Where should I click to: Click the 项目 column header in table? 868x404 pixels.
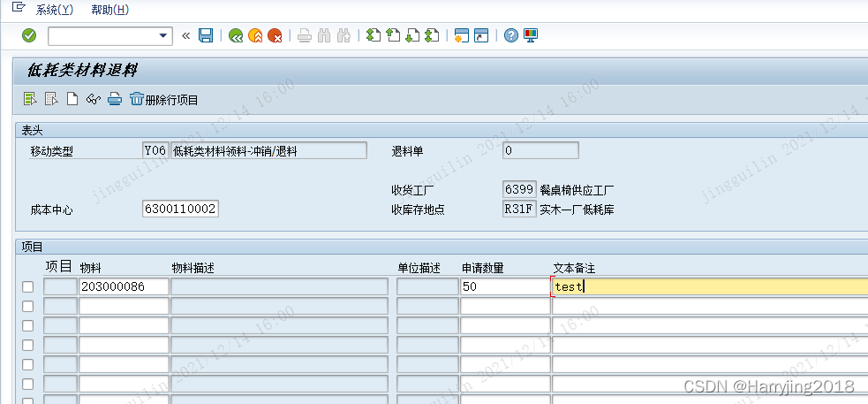(58, 267)
